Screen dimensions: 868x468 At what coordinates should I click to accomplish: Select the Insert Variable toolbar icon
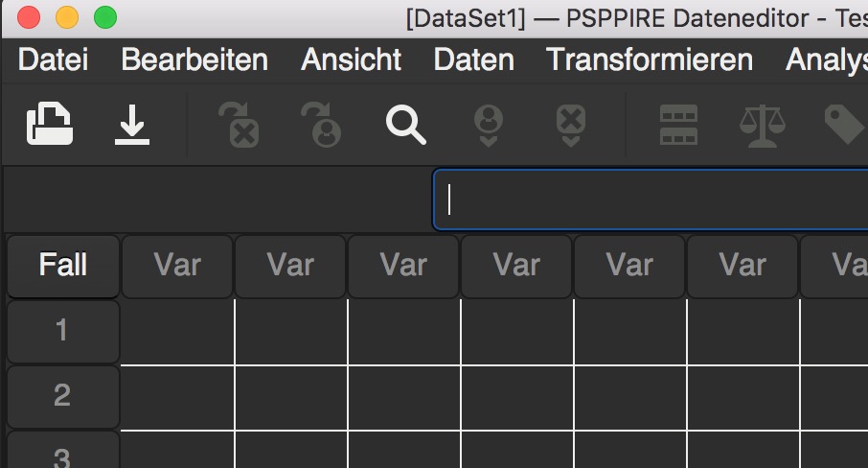pos(571,126)
